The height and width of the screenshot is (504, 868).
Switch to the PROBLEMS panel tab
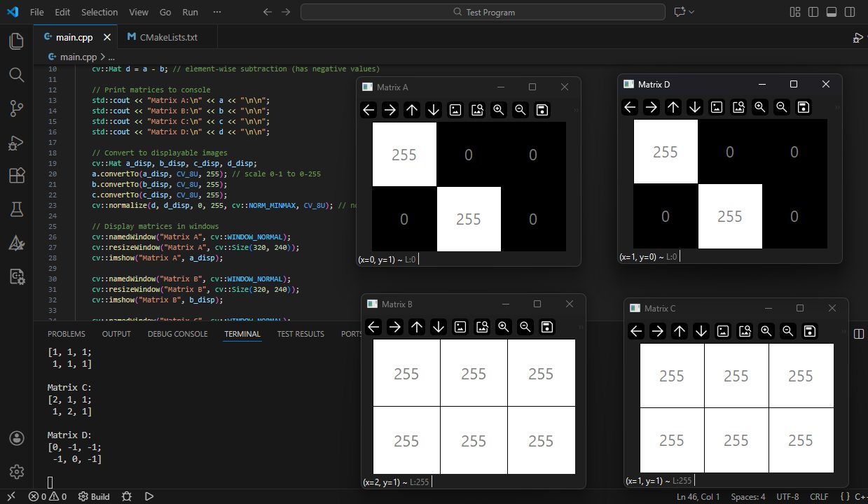[x=67, y=334]
